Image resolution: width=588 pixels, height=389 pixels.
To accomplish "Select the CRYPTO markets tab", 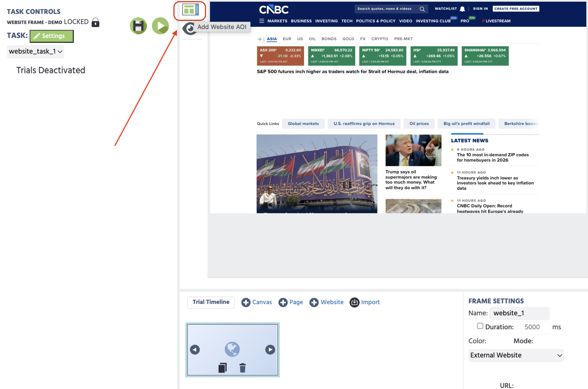I will (380, 39).
